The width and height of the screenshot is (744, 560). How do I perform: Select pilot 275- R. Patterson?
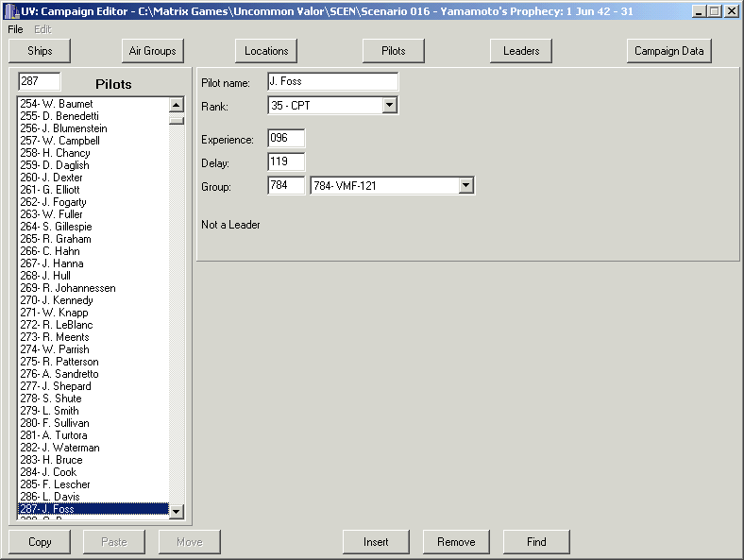(x=93, y=362)
